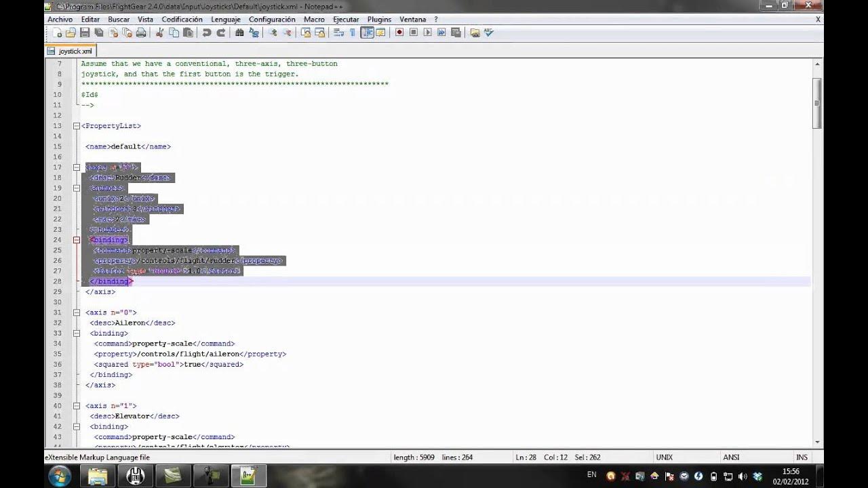Screen dimensions: 868x488
Task: Collapse binding fold on line 33
Action: pyautogui.click(x=77, y=333)
